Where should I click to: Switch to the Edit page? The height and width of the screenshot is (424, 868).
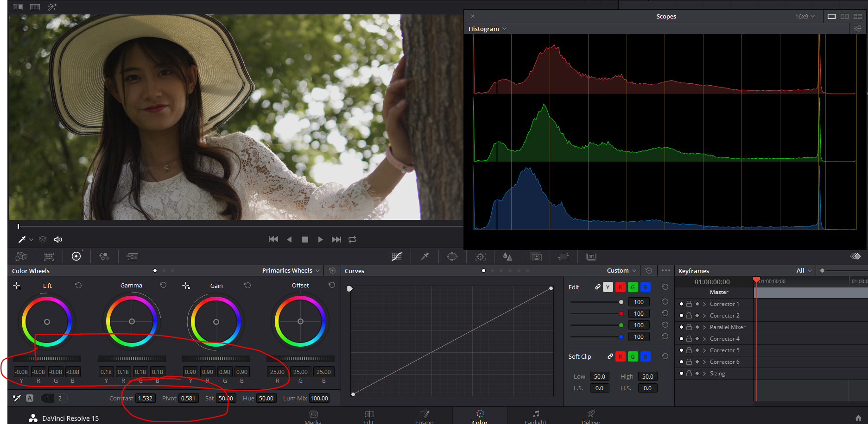[369, 417]
